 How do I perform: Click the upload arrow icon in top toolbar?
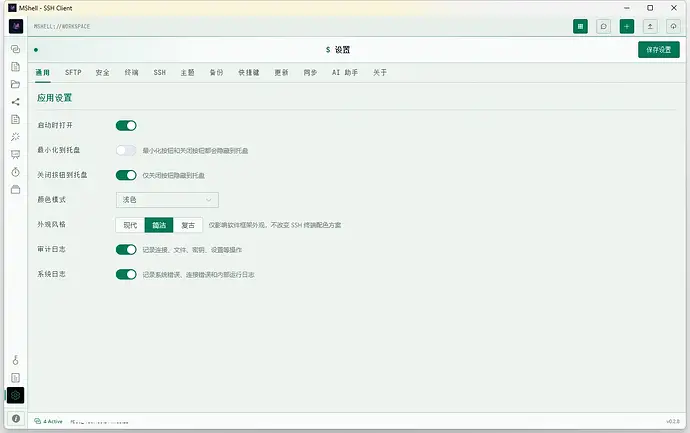point(650,26)
